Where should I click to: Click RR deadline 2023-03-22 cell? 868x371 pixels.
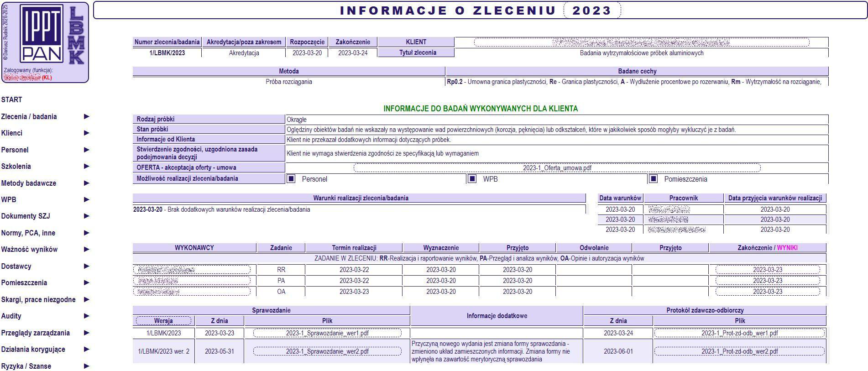click(354, 270)
